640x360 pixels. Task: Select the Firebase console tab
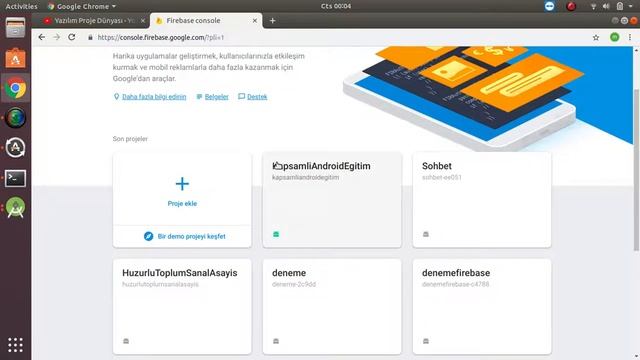tap(206, 20)
